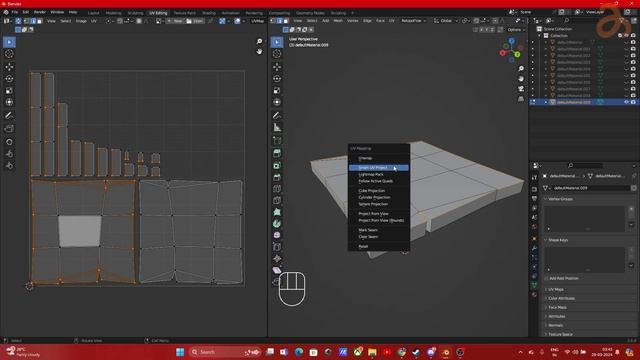Enable face select mode in 3D viewport
Screen dimensions: 640x360
click(x=286, y=21)
